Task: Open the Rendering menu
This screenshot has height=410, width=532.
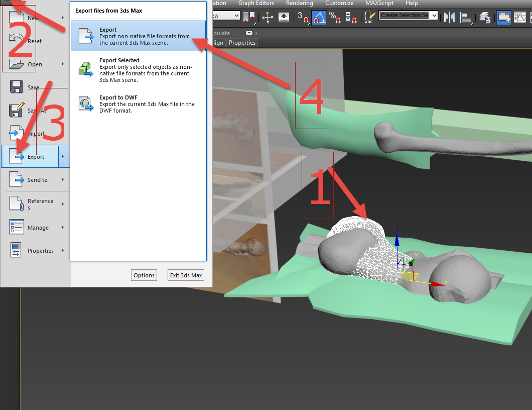Action: pos(299,3)
